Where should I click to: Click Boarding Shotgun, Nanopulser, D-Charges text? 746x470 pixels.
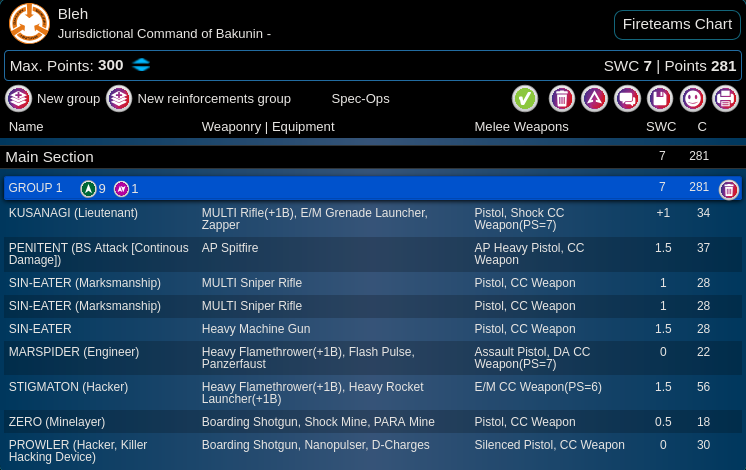(315, 445)
